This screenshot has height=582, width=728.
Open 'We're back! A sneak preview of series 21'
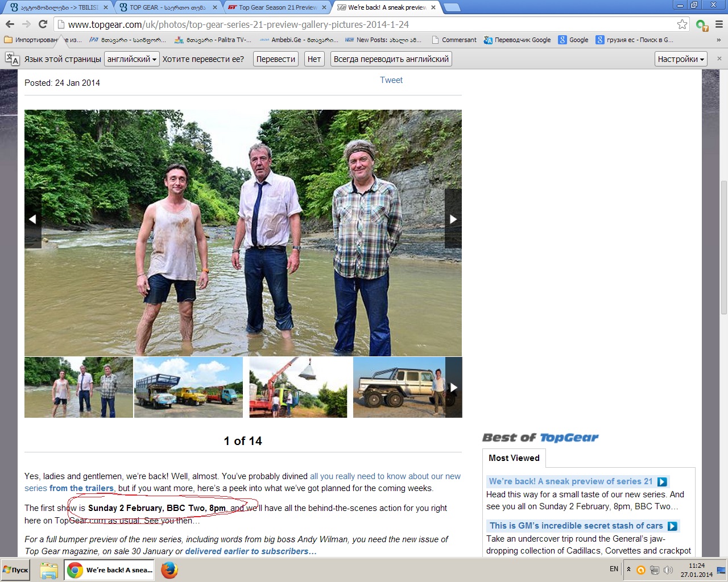pyautogui.click(x=571, y=481)
